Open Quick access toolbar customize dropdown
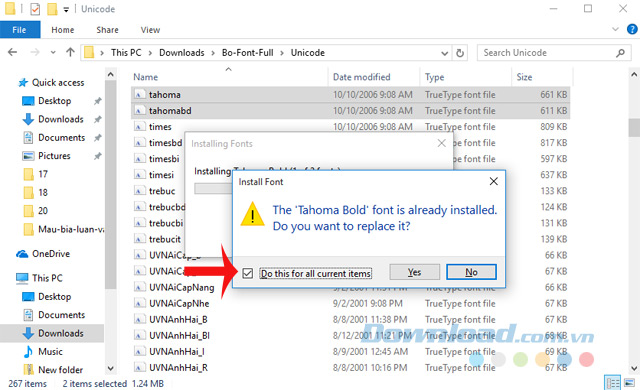The width and height of the screenshot is (640, 390). tap(66, 10)
